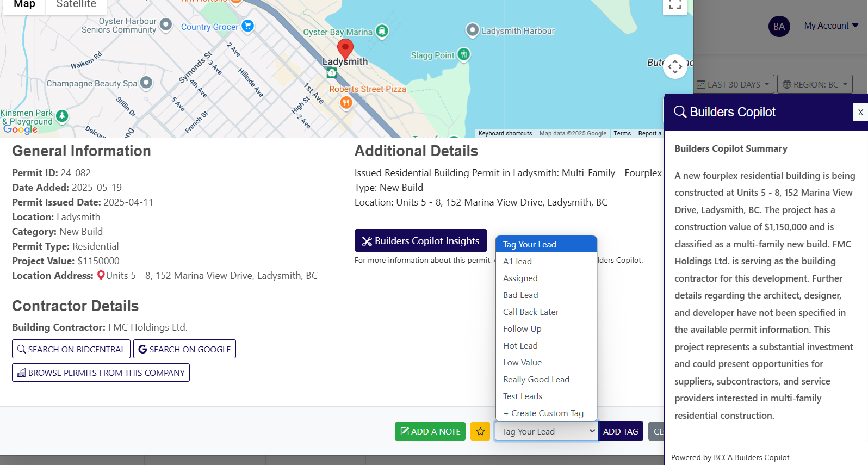Image resolution: width=868 pixels, height=465 pixels.
Task: Select the A1 lead tag option
Action: point(547,261)
